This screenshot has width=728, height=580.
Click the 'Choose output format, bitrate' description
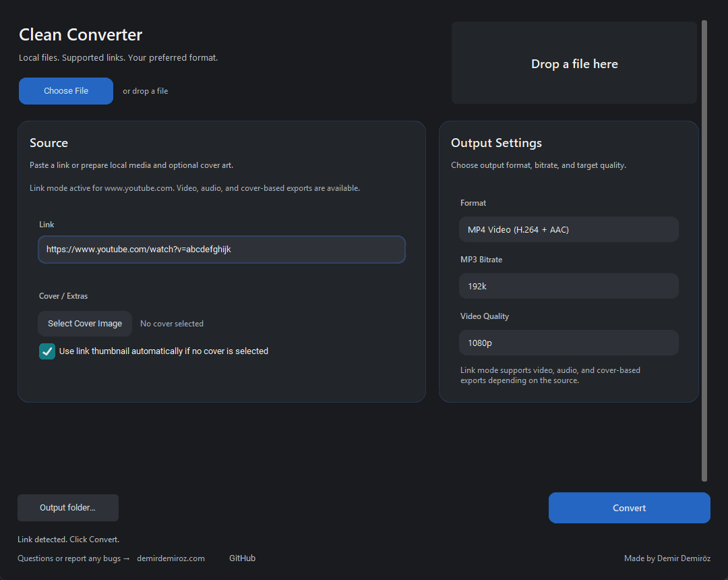(539, 165)
